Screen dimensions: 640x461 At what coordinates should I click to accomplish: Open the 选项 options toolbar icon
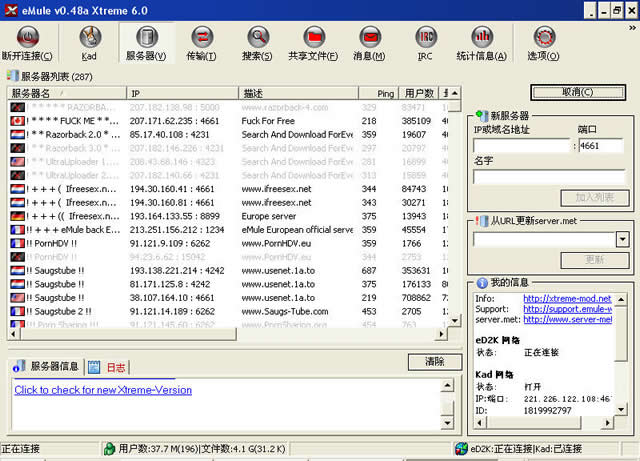pos(544,37)
